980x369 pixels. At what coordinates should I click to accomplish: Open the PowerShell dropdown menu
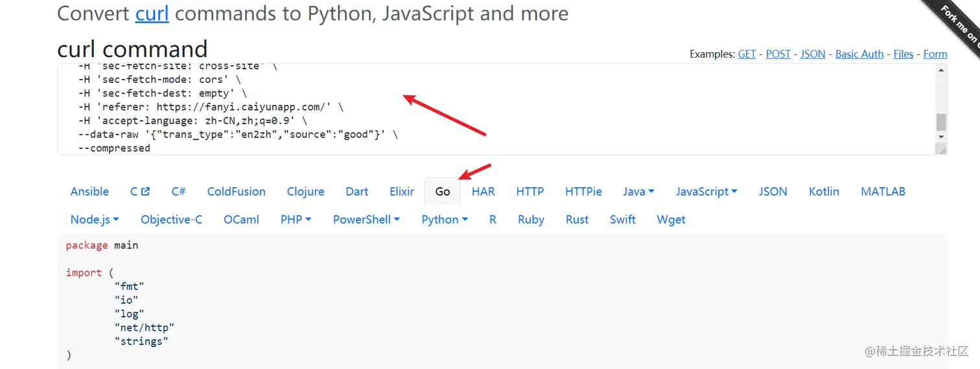pyautogui.click(x=366, y=219)
